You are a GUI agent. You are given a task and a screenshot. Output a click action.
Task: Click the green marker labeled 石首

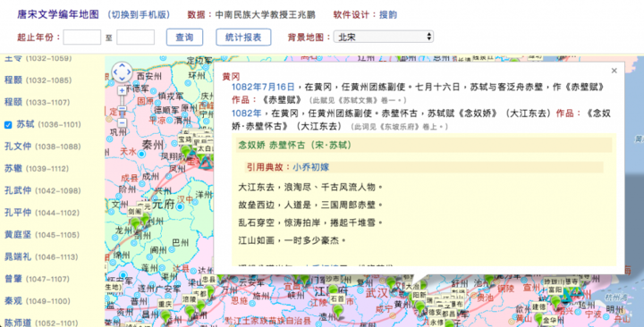click(338, 312)
